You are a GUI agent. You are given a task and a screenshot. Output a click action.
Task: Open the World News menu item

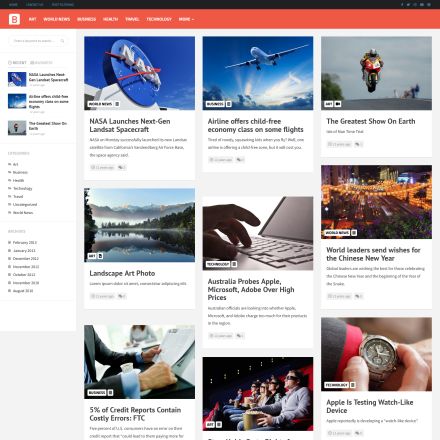[x=57, y=19]
